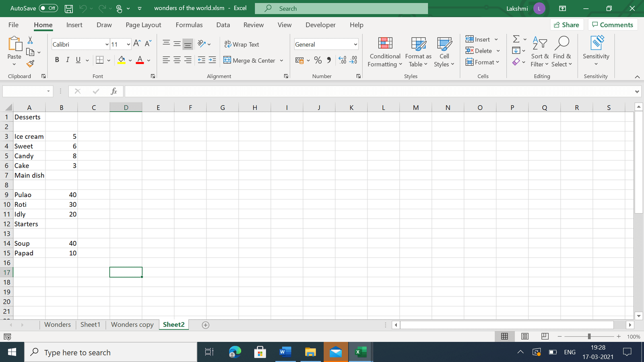Toggle AutoSave switch
The width and height of the screenshot is (644, 362).
(x=48, y=8)
